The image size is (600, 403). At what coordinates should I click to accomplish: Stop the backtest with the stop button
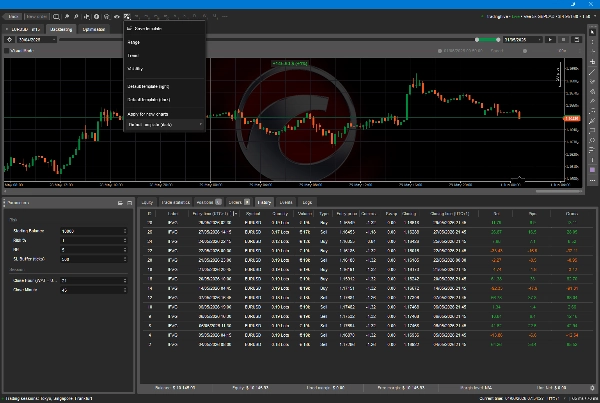(x=563, y=39)
